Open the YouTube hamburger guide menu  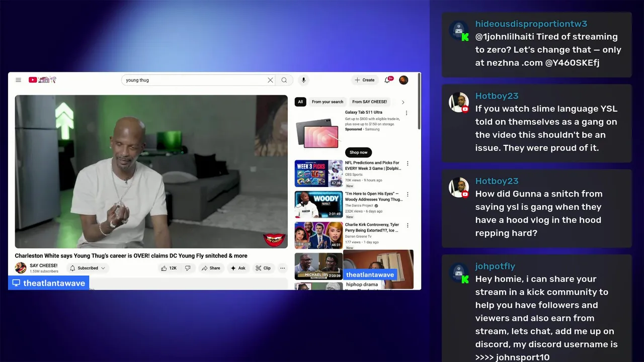[18, 80]
